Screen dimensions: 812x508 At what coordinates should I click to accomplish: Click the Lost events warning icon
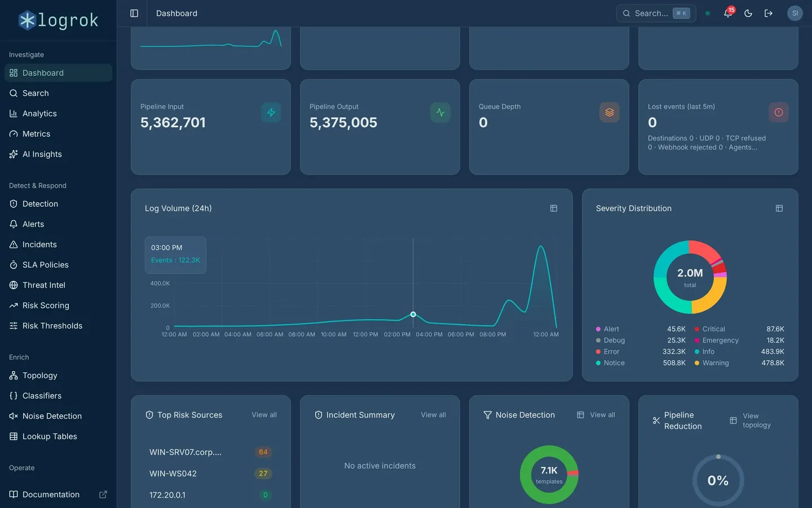click(779, 112)
